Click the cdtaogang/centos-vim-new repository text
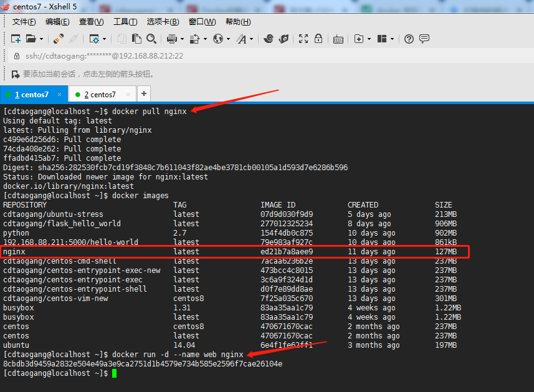 point(55,299)
